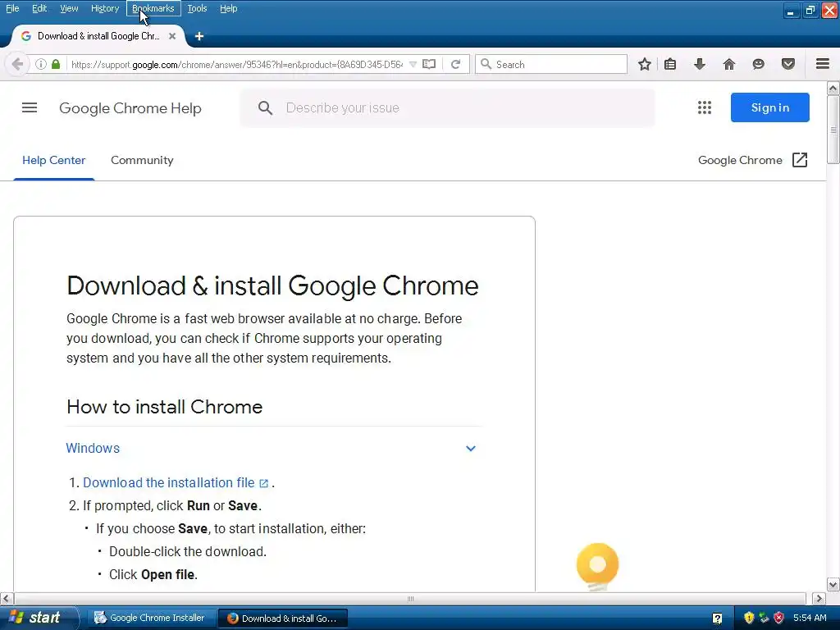Click the yellow security shield tray icon
The height and width of the screenshot is (630, 840).
749,618
